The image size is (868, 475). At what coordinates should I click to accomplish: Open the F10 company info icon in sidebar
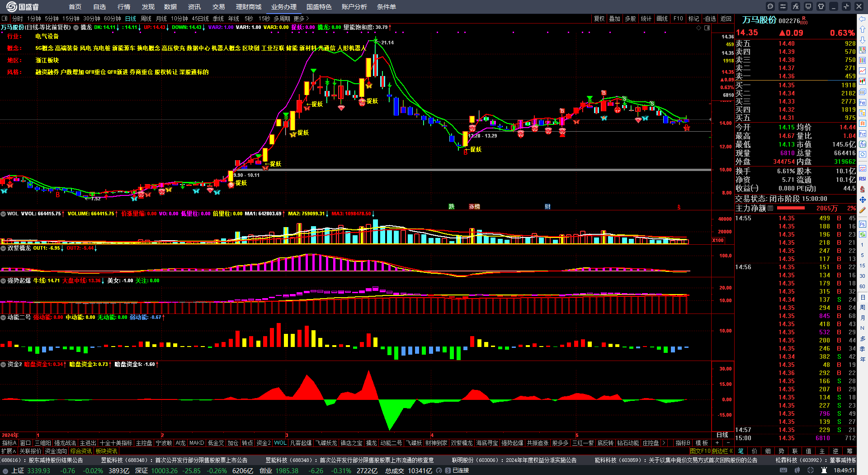point(863,103)
